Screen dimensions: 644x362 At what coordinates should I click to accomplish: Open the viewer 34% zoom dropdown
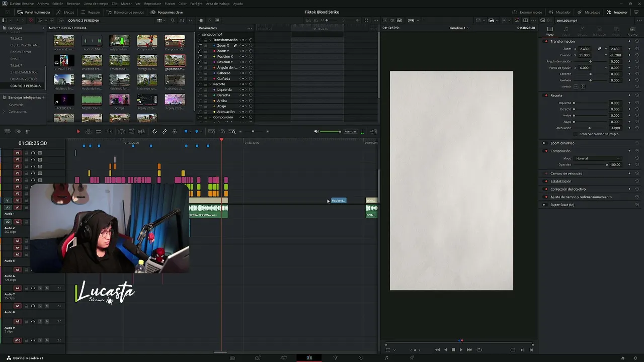click(x=413, y=20)
